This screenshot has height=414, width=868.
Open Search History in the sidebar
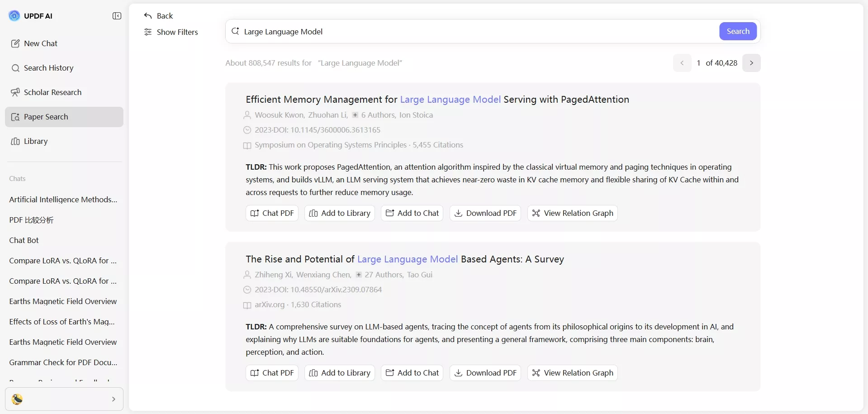(x=48, y=68)
